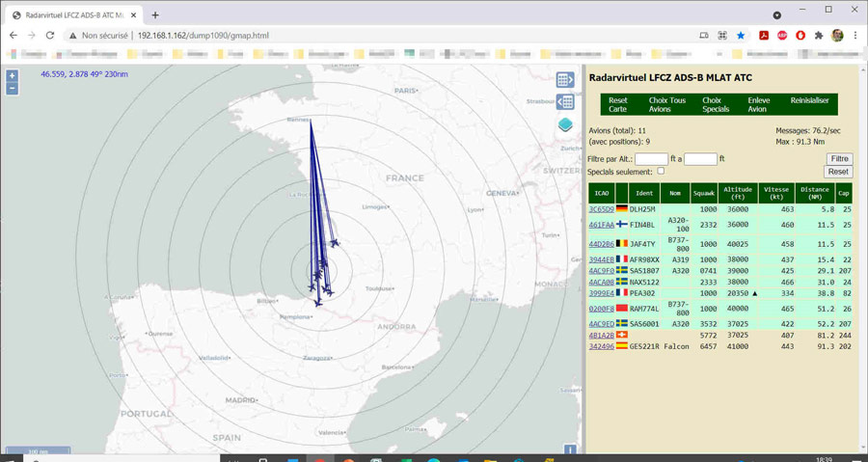Screen dimensions: 868x462
Task: Select Choix Tous Avions menu item
Action: click(667, 104)
